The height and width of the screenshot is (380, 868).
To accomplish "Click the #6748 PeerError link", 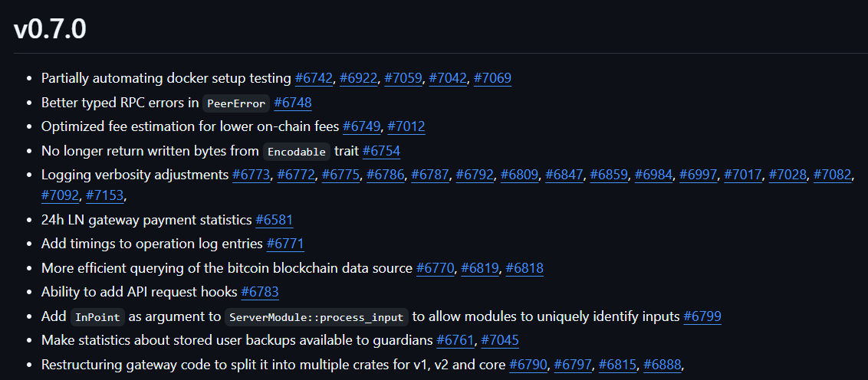I will click(x=293, y=103).
